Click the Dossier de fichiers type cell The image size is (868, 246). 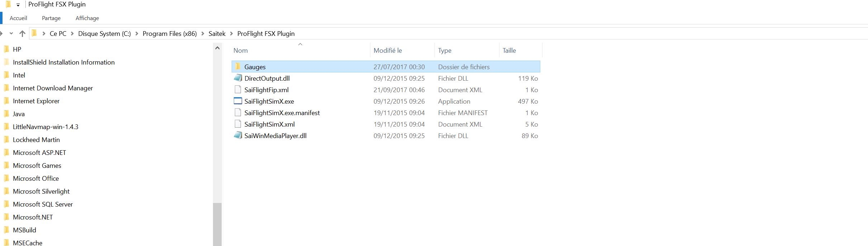coord(464,67)
